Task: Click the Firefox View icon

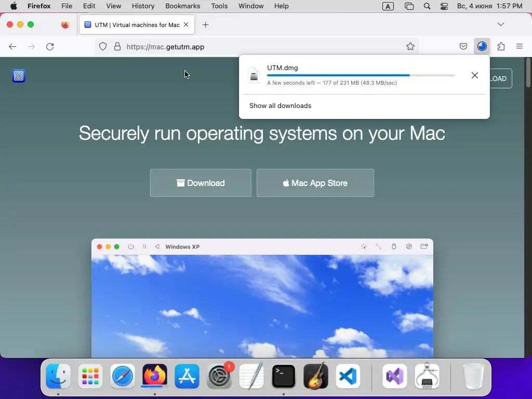Action: pyautogui.click(x=65, y=24)
